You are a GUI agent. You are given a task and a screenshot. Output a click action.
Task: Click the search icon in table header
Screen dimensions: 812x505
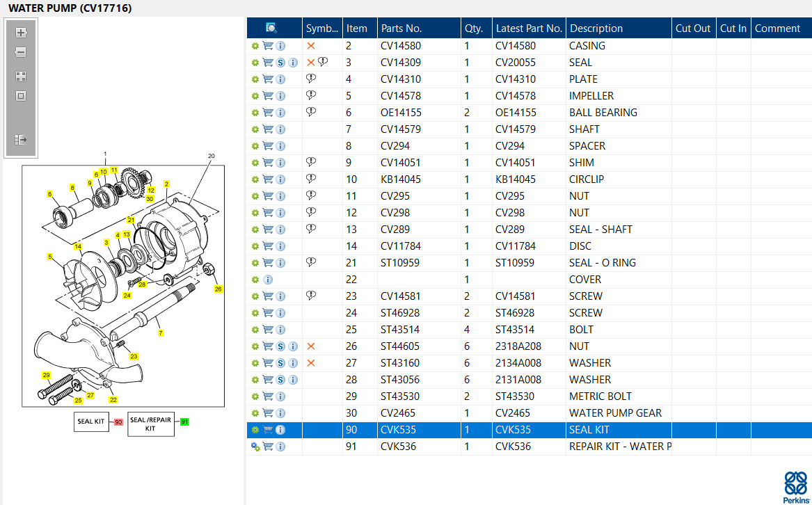(271, 28)
